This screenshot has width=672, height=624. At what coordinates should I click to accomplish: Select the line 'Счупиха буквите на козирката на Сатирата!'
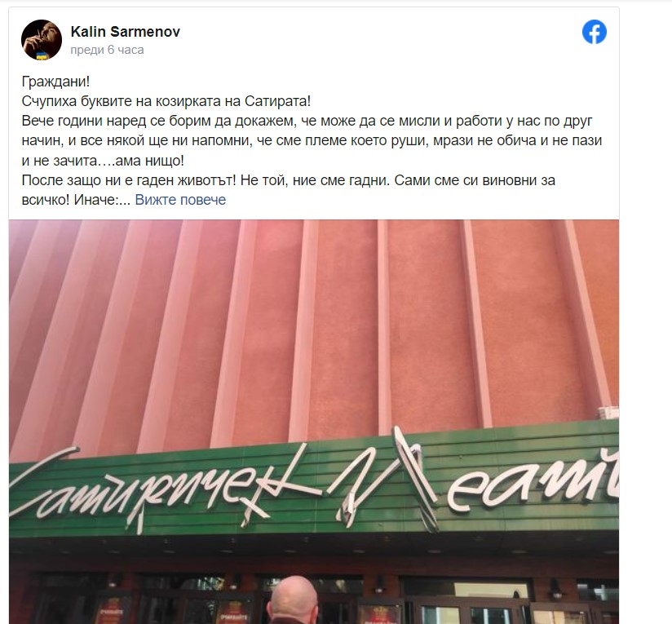tap(166, 101)
